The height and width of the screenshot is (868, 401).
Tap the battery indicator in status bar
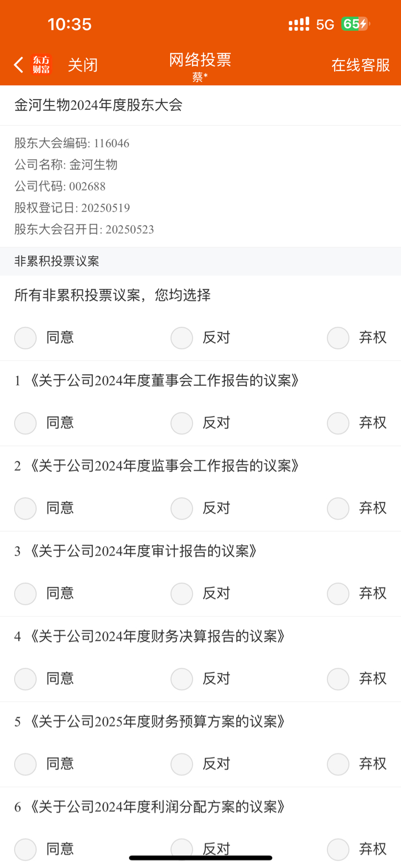(x=356, y=24)
